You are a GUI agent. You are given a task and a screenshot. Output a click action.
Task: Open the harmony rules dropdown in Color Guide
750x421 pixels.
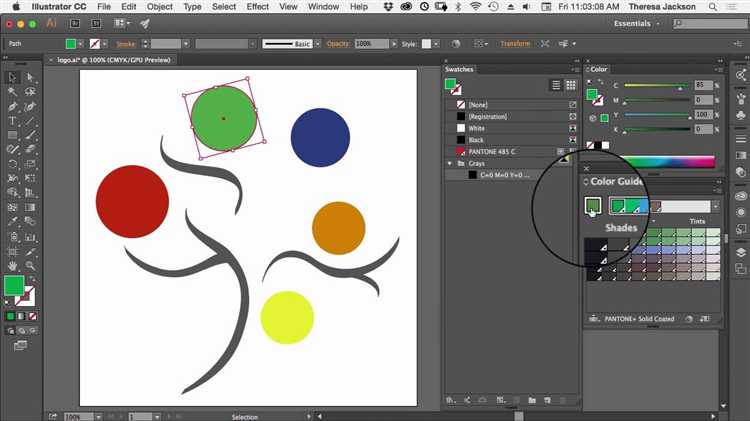pos(715,205)
